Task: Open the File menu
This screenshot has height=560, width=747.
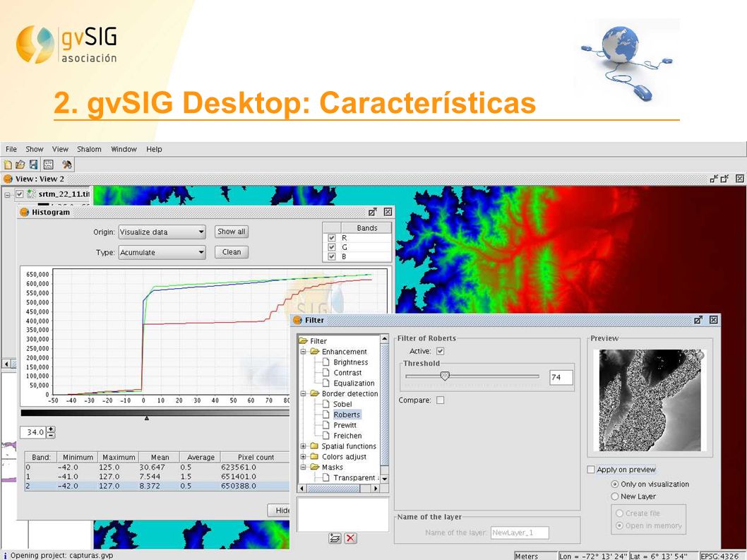Action: [11, 149]
